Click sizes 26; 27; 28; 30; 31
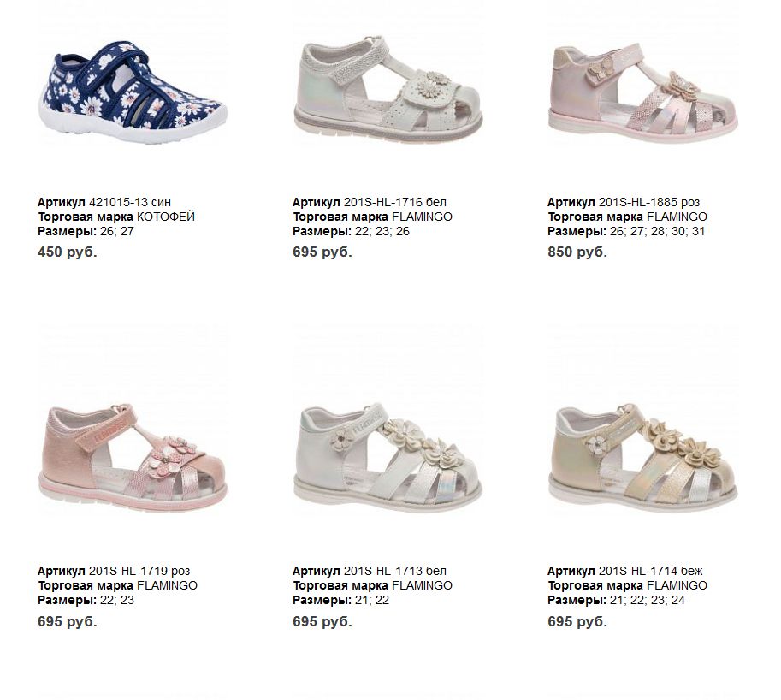This screenshot has height=700, width=781. pyautogui.click(x=658, y=231)
